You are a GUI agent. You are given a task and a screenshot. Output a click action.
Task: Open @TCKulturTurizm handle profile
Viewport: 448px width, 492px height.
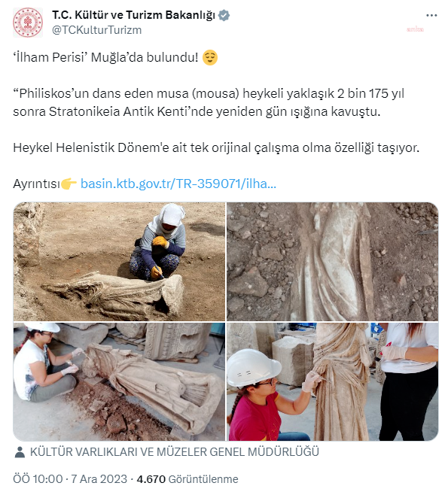pyautogui.click(x=96, y=30)
